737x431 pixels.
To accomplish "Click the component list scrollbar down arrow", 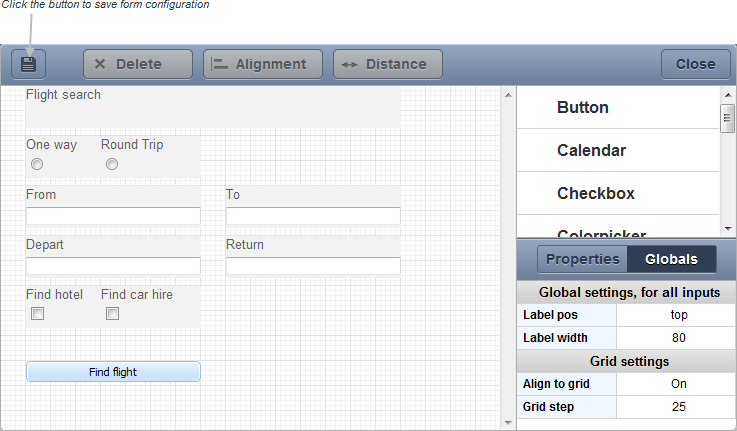I will tap(728, 229).
